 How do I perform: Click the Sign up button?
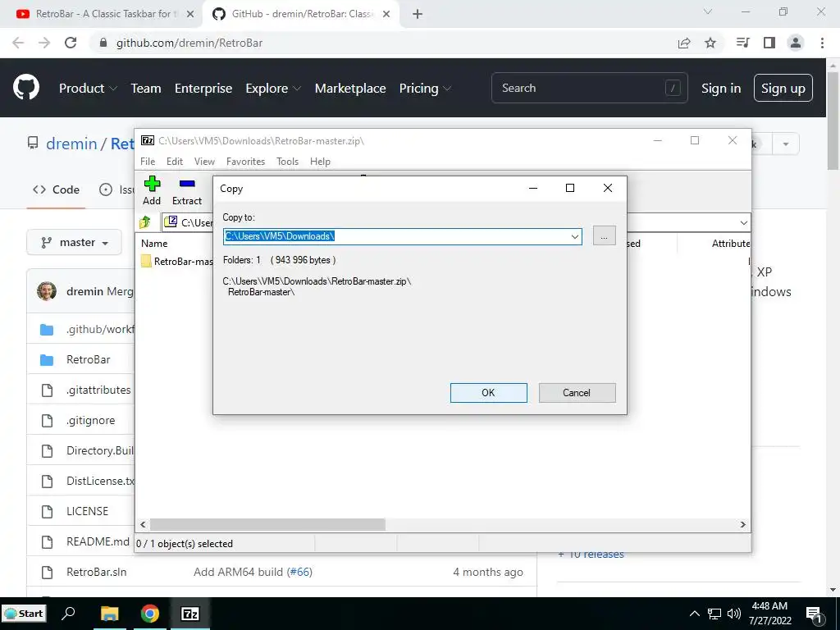(x=783, y=88)
